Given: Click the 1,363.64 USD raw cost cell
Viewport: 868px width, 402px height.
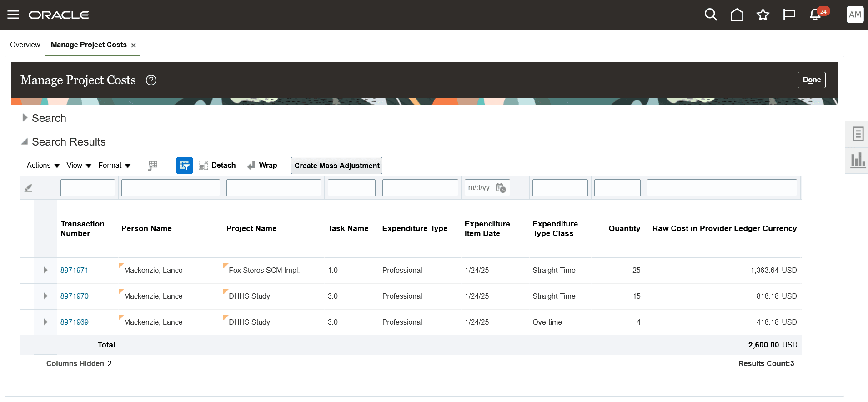Looking at the screenshot, I should point(773,270).
